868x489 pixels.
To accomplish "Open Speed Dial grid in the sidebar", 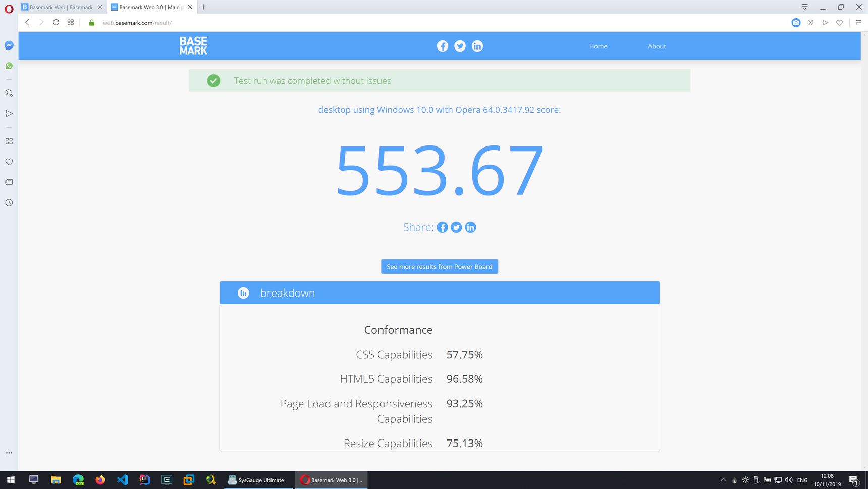I will coord(9,141).
